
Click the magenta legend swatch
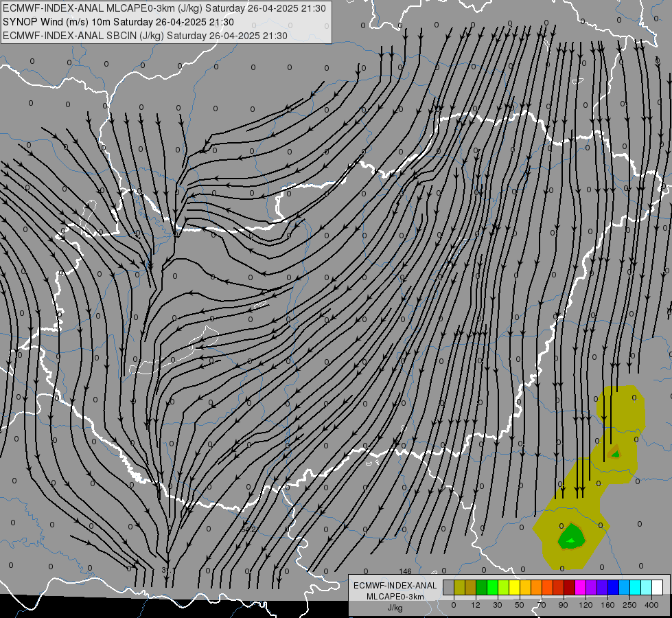coord(581,587)
